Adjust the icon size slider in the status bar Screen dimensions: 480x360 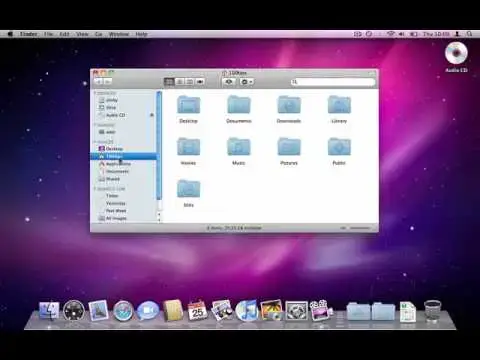click(x=357, y=228)
